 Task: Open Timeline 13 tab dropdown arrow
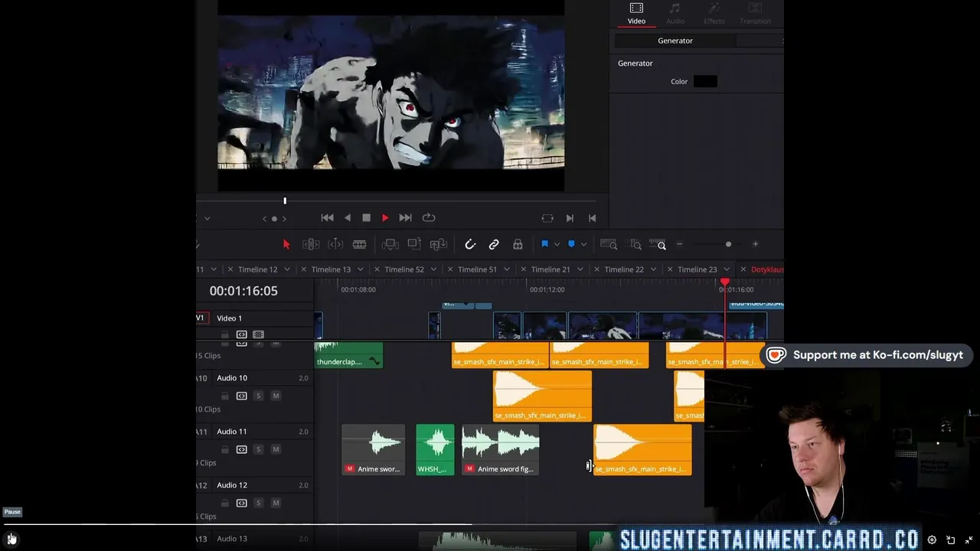(x=361, y=269)
